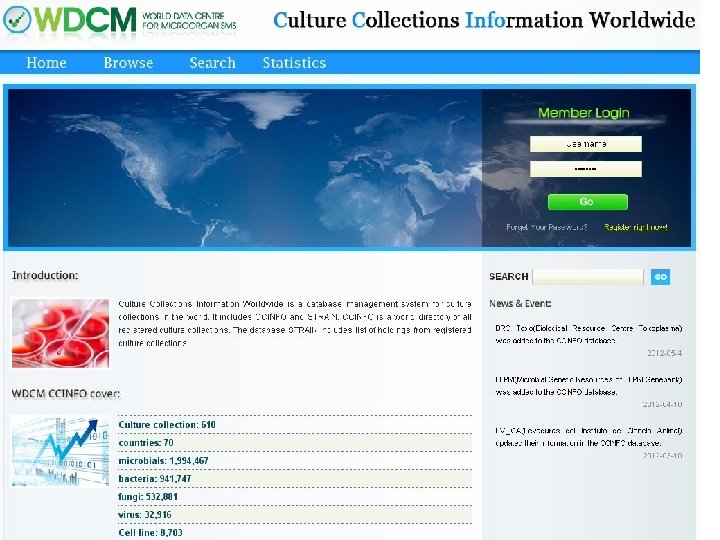The height and width of the screenshot is (540, 720).
Task: Open the Statistics menu item
Action: 294,62
